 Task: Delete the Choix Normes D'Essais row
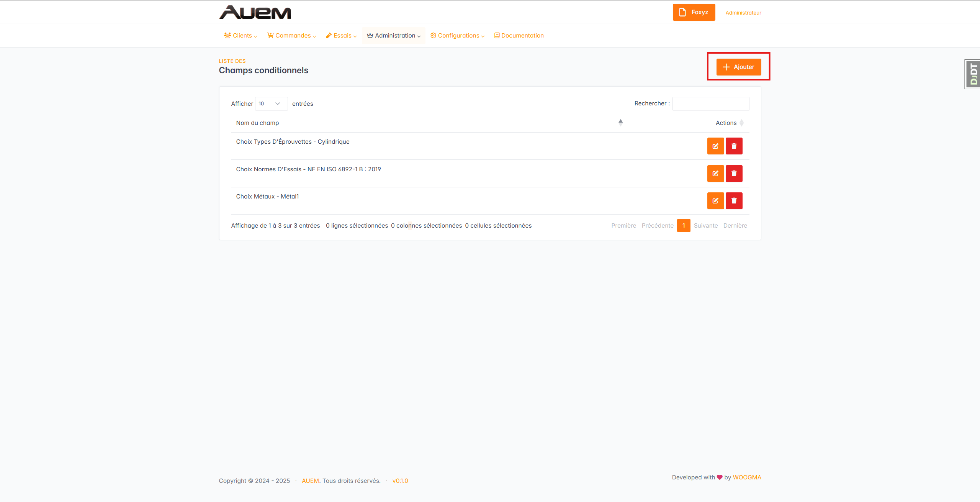[x=734, y=174]
